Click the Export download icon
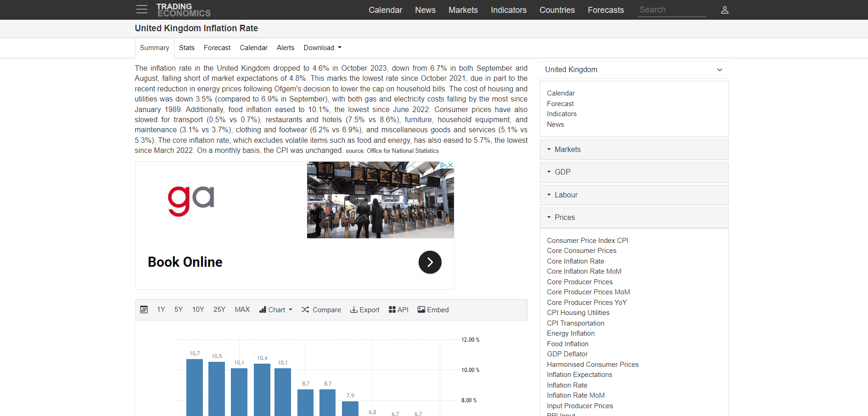The image size is (868, 416). pos(354,310)
